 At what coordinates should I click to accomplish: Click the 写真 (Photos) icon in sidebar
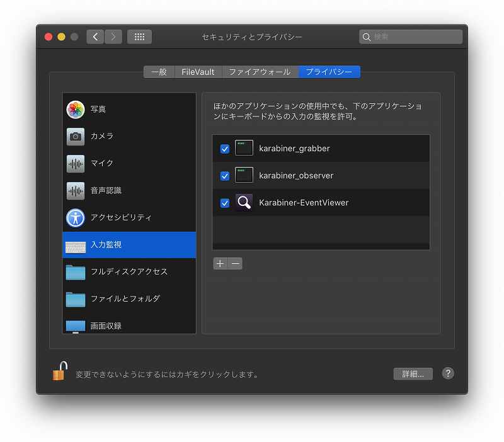[x=75, y=109]
